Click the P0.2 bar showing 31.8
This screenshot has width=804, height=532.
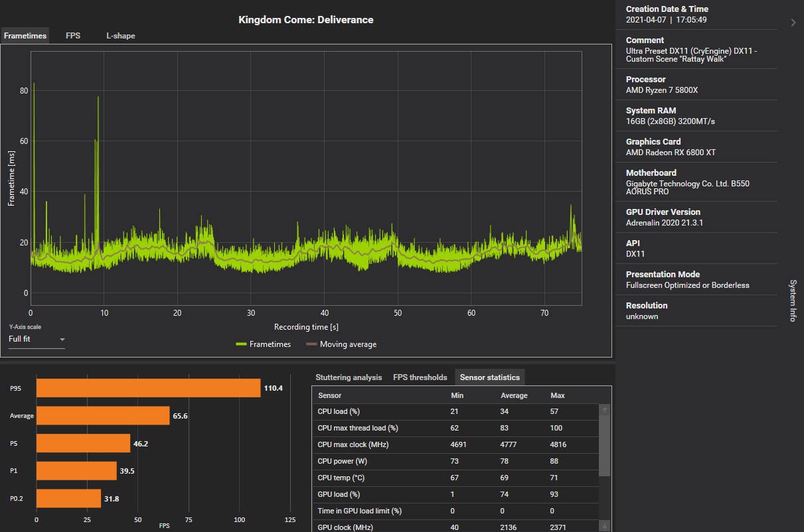(69, 498)
